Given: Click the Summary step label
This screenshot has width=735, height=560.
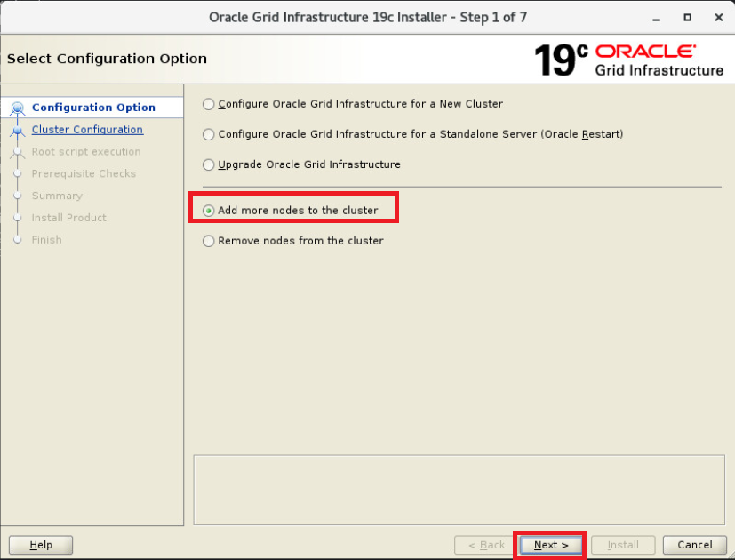Looking at the screenshot, I should point(57,196).
